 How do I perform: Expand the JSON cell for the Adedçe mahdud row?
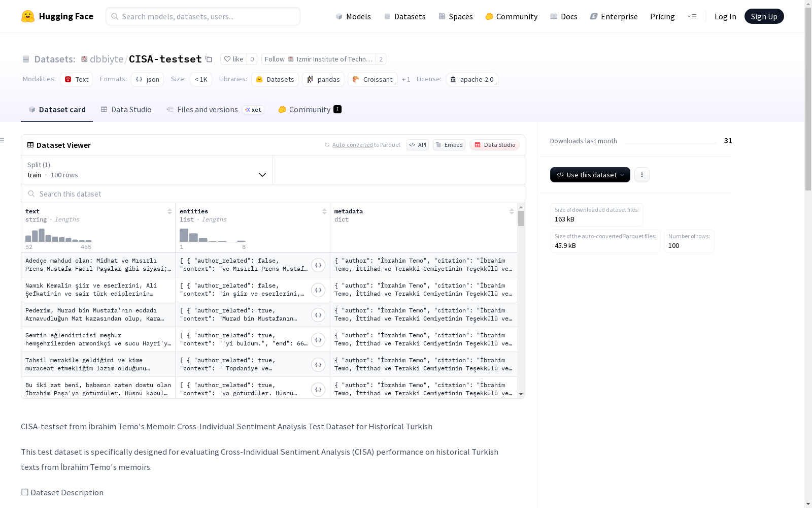(x=318, y=265)
